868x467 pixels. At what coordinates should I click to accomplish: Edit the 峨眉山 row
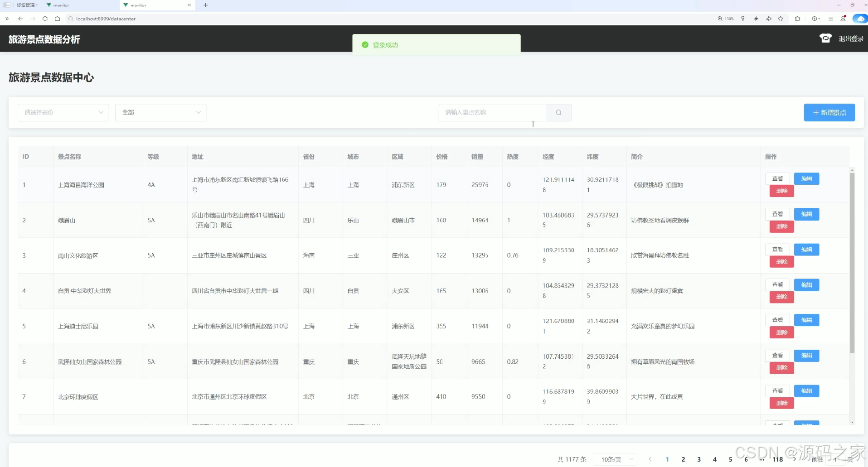pyautogui.click(x=806, y=214)
